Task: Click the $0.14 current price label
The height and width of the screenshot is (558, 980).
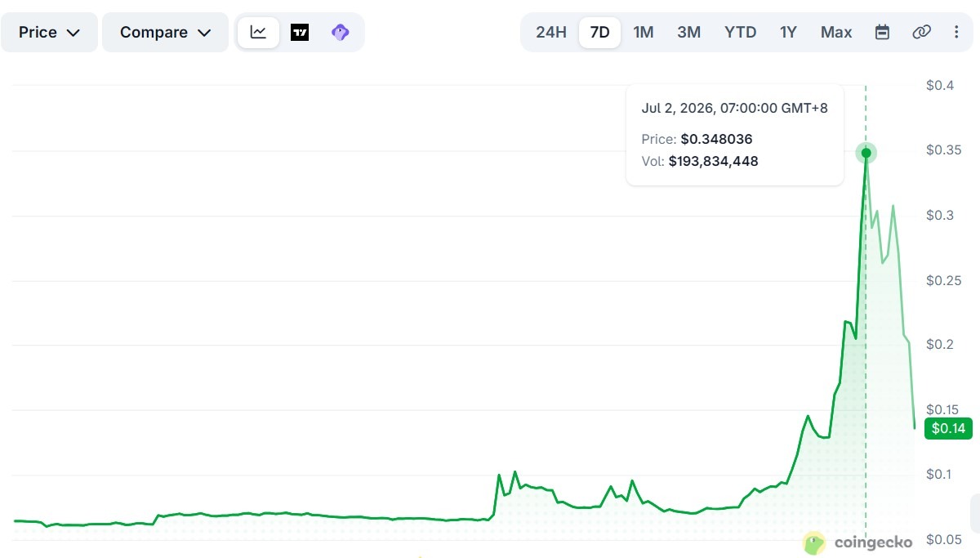Action: click(x=948, y=428)
